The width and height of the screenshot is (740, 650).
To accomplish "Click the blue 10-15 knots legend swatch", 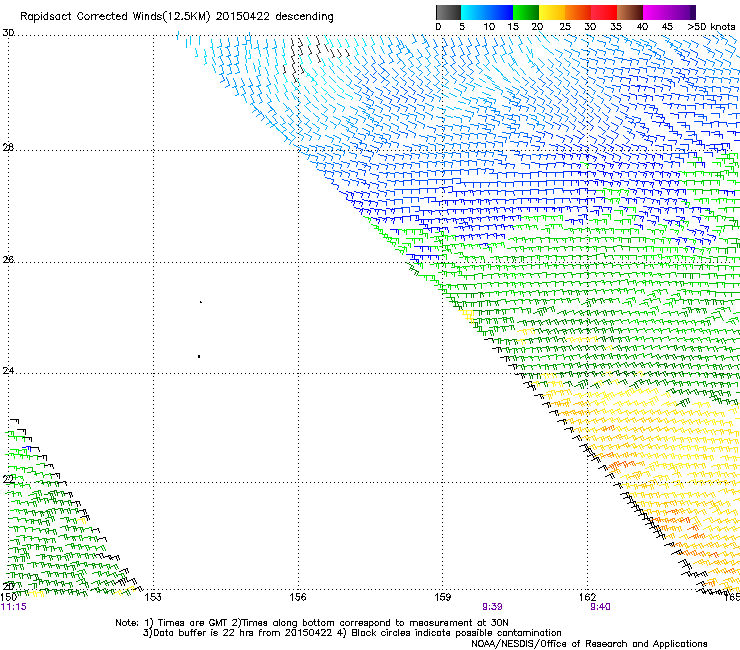I will click(x=500, y=12).
